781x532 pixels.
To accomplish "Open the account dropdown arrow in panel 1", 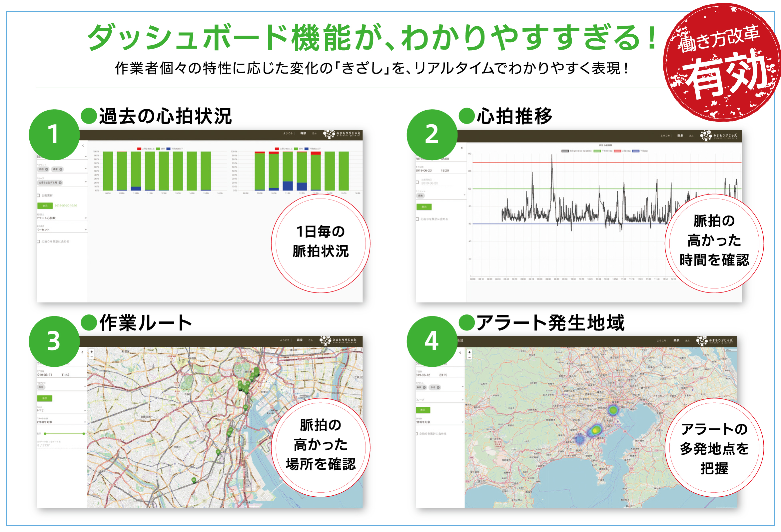I will coord(86,169).
